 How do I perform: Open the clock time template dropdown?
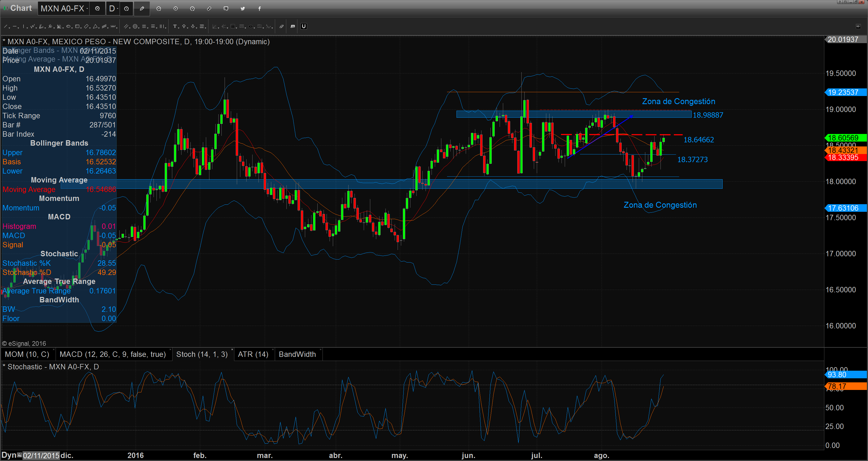tap(126, 8)
